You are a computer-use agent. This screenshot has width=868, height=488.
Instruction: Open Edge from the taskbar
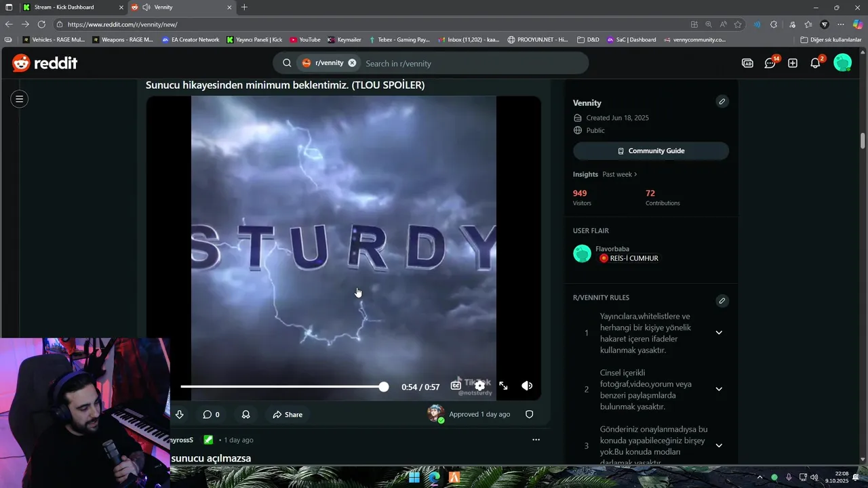[434, 477]
